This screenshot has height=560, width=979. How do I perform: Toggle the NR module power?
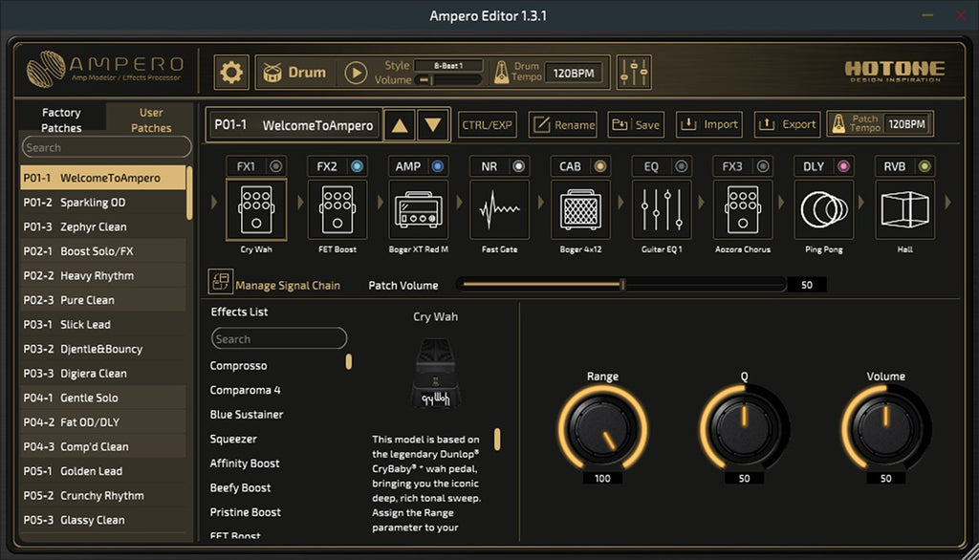click(x=519, y=166)
